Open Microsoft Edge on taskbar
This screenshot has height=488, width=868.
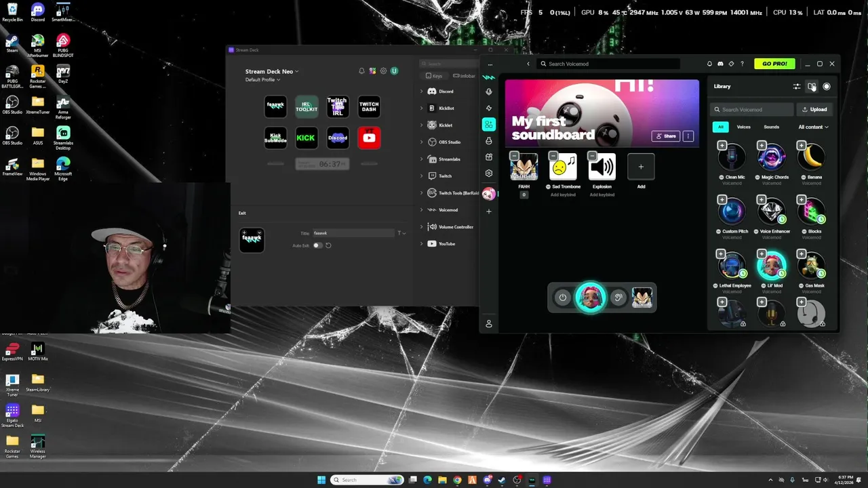coord(427,480)
